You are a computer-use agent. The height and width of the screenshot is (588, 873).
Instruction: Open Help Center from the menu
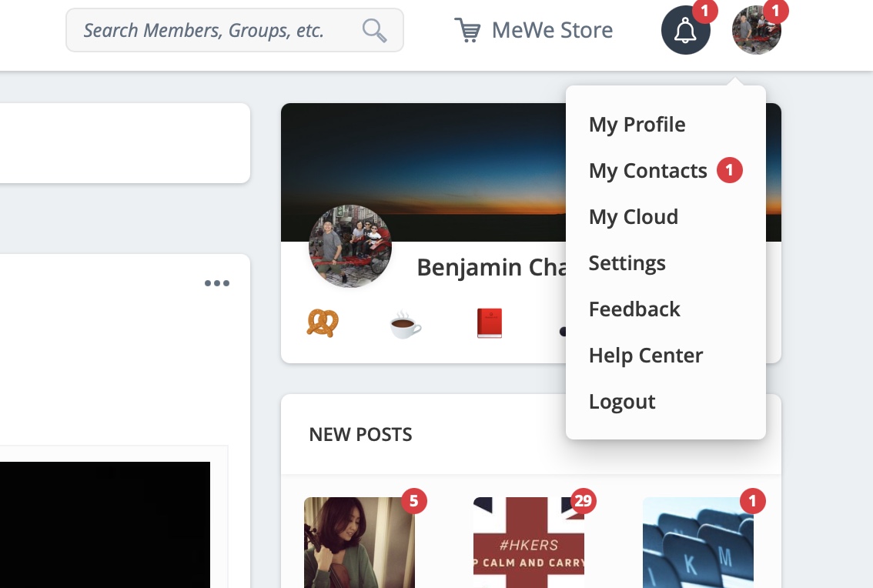pos(646,356)
